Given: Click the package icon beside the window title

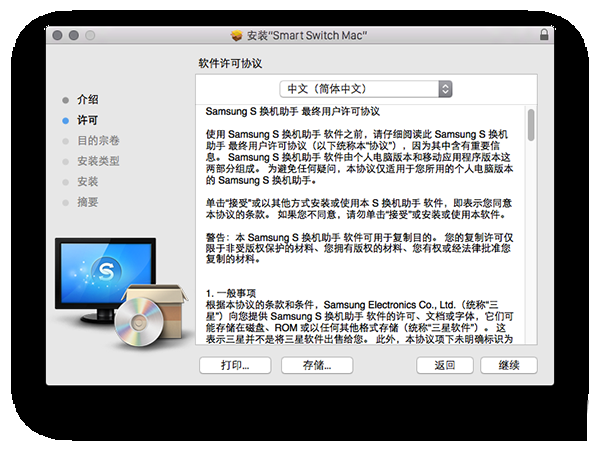Looking at the screenshot, I should click(x=236, y=36).
